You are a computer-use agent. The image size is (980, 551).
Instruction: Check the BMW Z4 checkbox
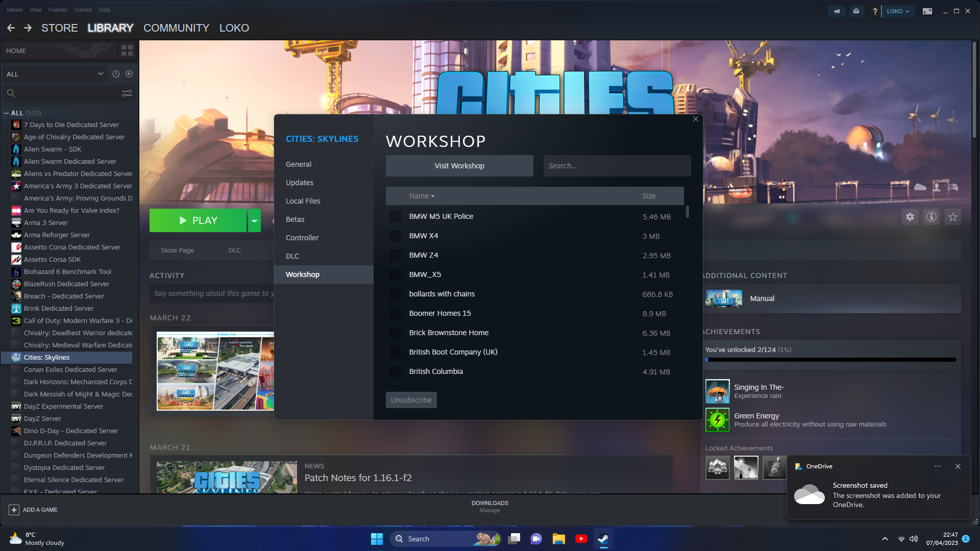pos(396,256)
